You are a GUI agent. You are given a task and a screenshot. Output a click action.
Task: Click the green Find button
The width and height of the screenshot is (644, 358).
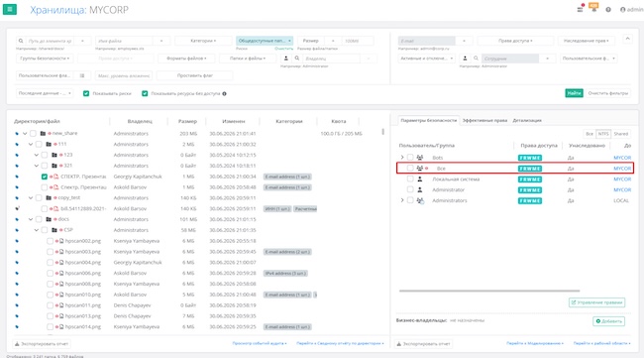574,93
